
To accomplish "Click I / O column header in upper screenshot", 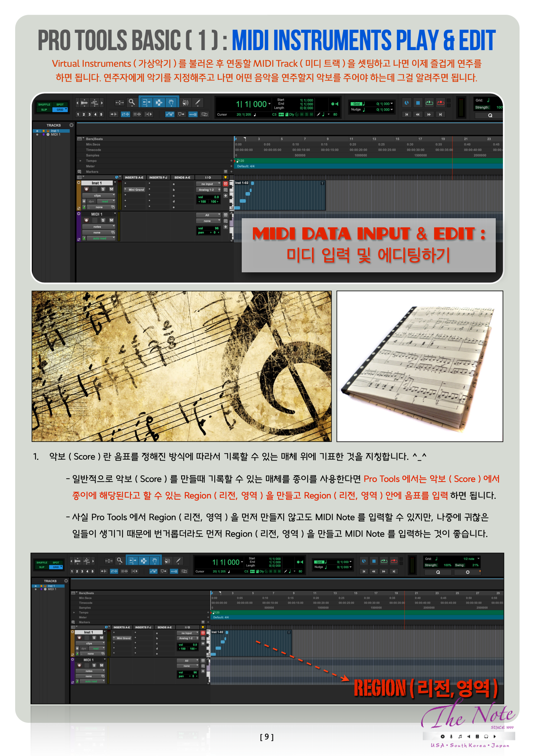I will coord(208,177).
